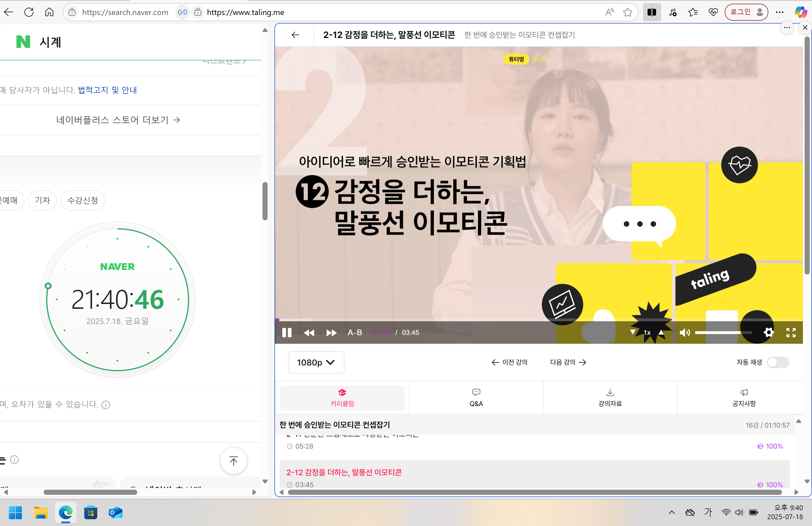
Task: Add current page to favorites with star toggle
Action: 628,12
